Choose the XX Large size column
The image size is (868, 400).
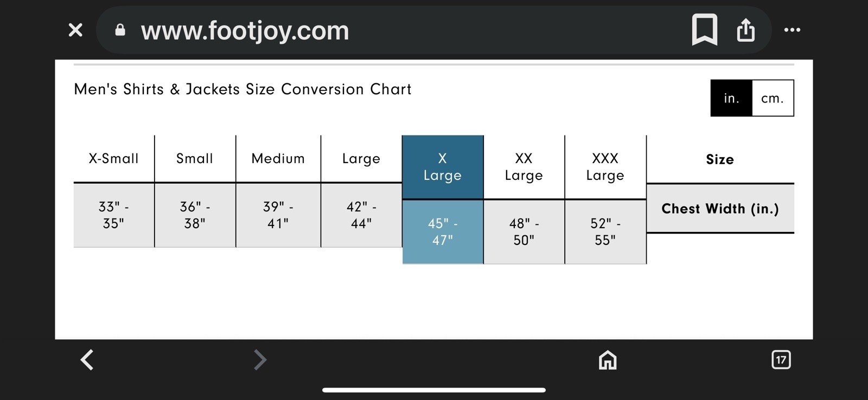point(524,167)
